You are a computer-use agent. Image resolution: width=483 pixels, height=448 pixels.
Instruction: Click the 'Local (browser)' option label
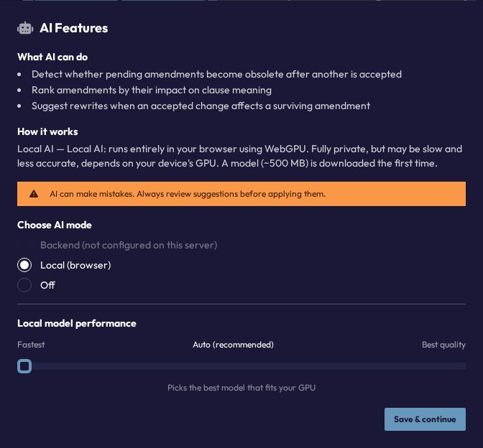point(75,265)
